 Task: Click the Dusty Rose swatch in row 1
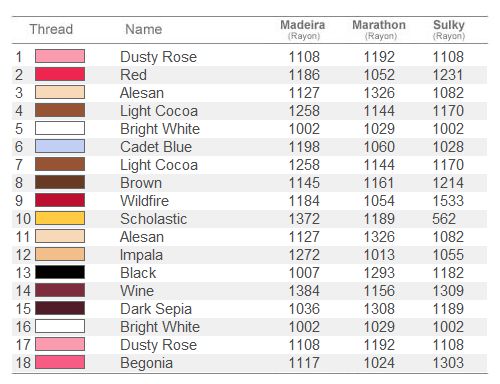pos(60,56)
